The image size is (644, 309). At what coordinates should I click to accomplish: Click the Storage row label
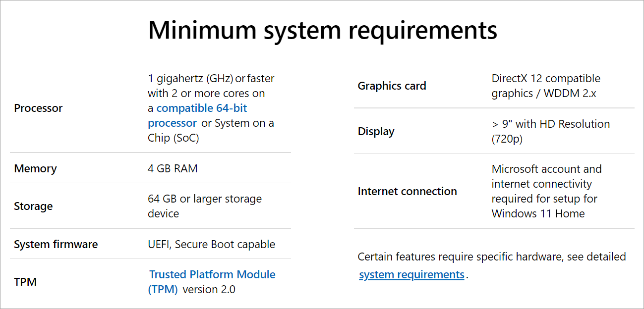click(x=33, y=206)
